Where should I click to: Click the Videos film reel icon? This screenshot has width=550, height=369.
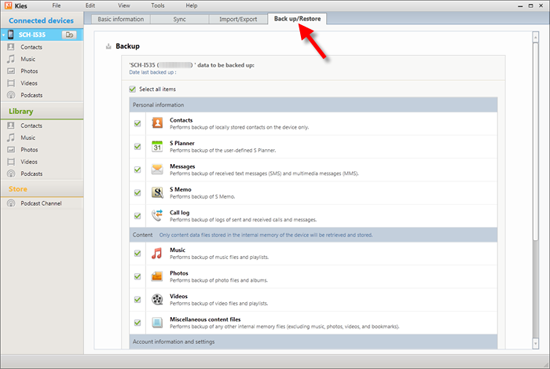(157, 299)
